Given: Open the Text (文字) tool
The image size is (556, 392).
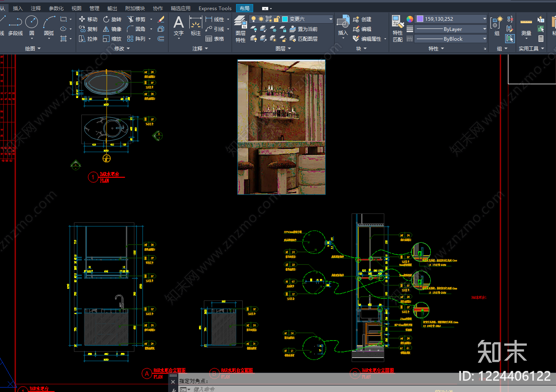Looking at the screenshot, I should 179,26.
